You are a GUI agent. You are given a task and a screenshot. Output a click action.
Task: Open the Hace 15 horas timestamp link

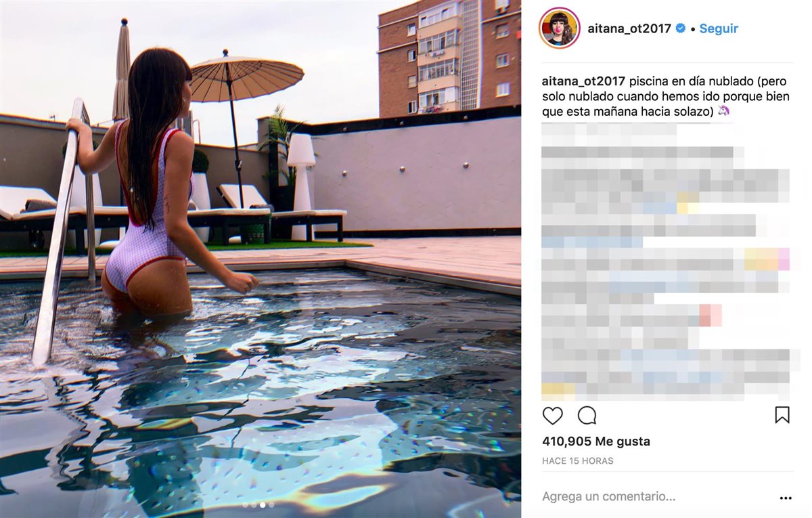click(x=578, y=460)
